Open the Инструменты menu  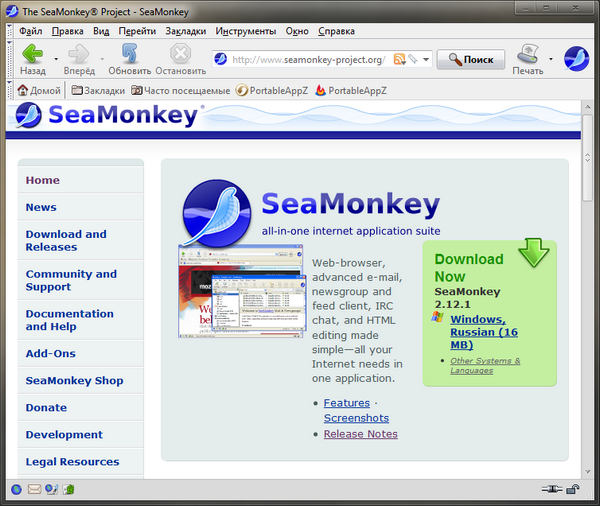(x=245, y=31)
